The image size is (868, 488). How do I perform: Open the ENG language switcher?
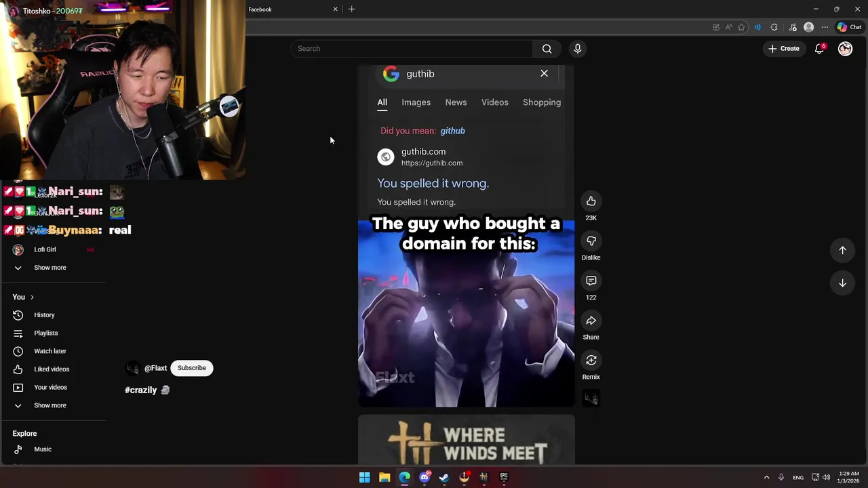[798, 477]
